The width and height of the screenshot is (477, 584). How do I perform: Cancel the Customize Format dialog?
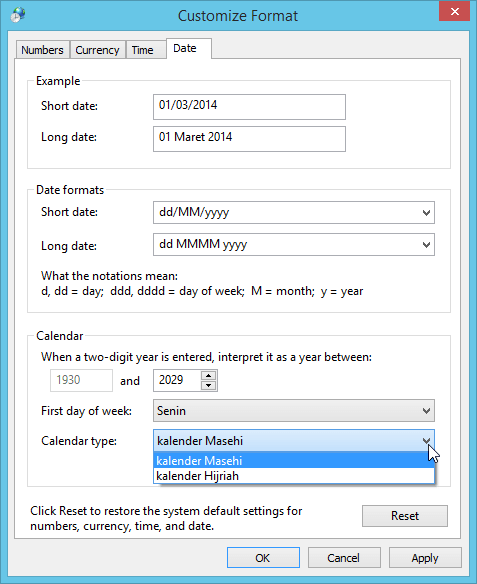pyautogui.click(x=344, y=558)
